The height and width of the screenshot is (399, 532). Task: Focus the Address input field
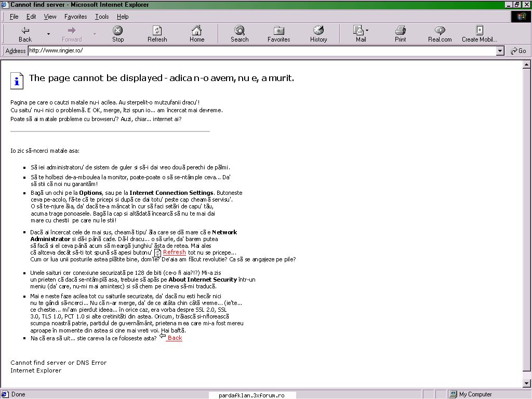click(262, 51)
